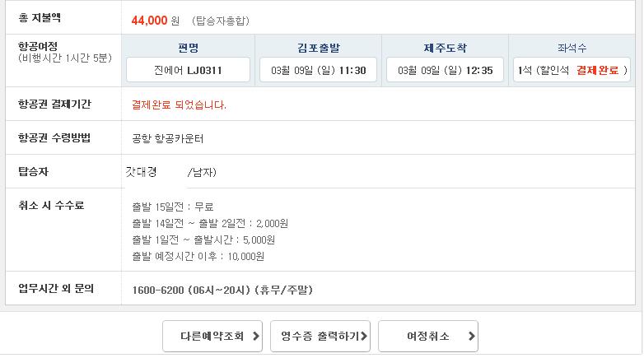Click the arrow icon on 다른예약조회
Image resolution: width=644 pixels, height=358 pixels.
pos(256,337)
